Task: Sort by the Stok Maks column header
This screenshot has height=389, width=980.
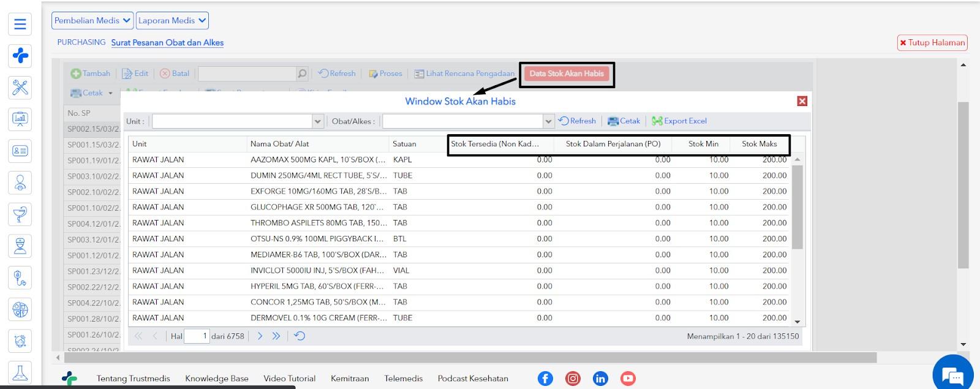Action: [x=759, y=144]
